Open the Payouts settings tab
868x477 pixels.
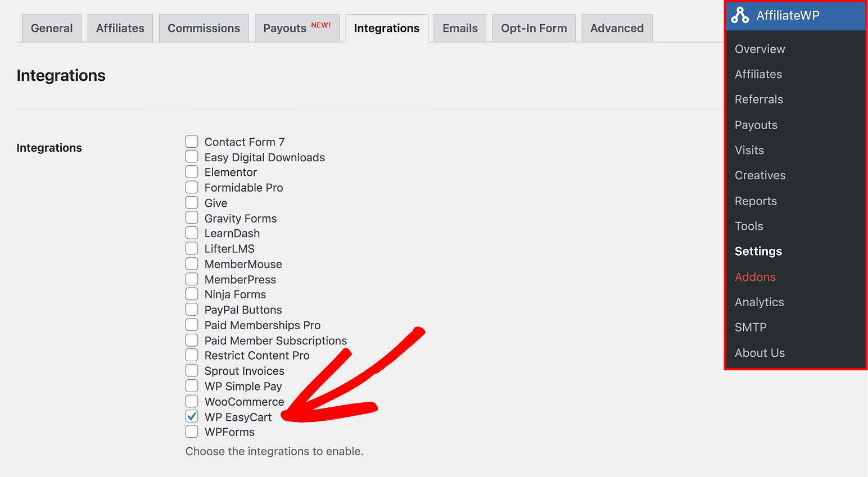pos(296,28)
